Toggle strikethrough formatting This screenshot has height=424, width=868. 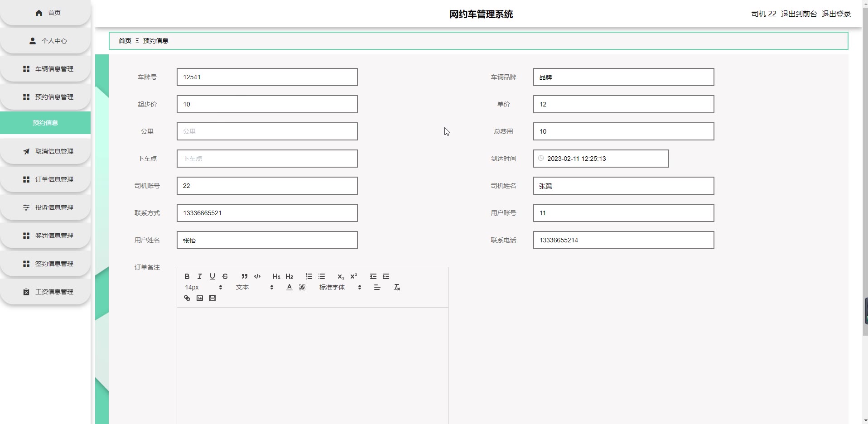click(225, 276)
